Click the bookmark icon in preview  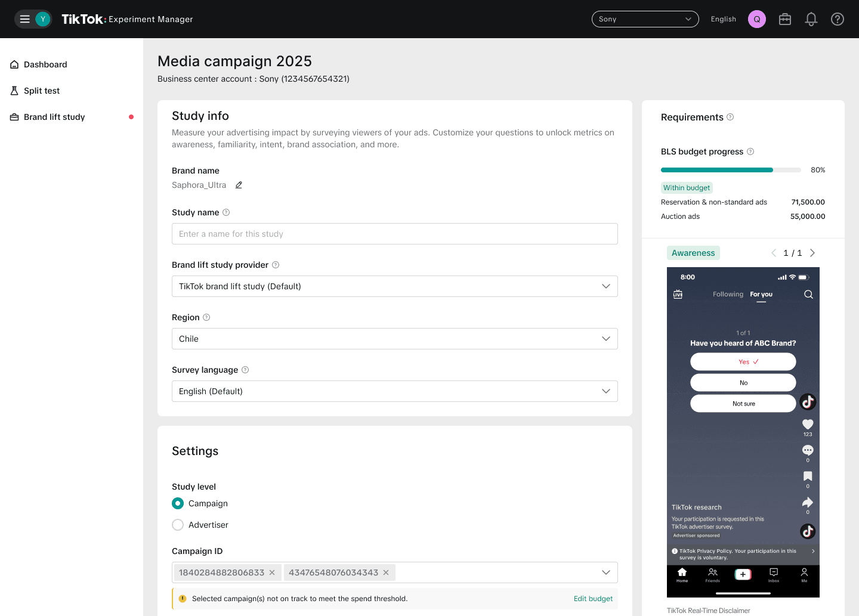click(x=808, y=476)
